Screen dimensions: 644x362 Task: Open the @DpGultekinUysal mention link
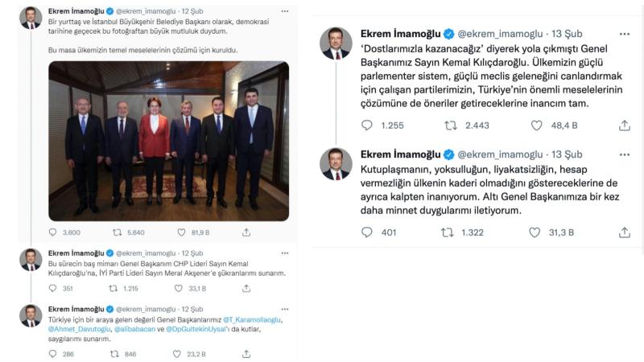point(196,329)
